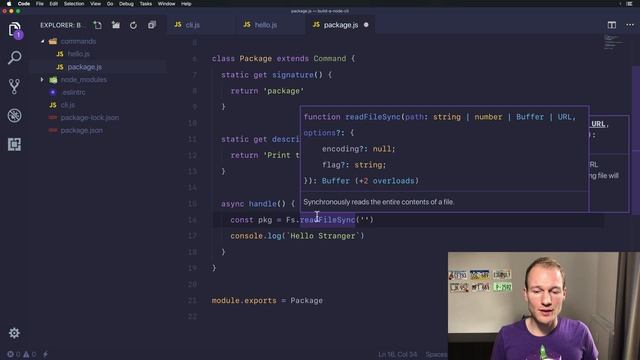Click readFileSync in the code line
This screenshot has height=360, width=640.
328,220
